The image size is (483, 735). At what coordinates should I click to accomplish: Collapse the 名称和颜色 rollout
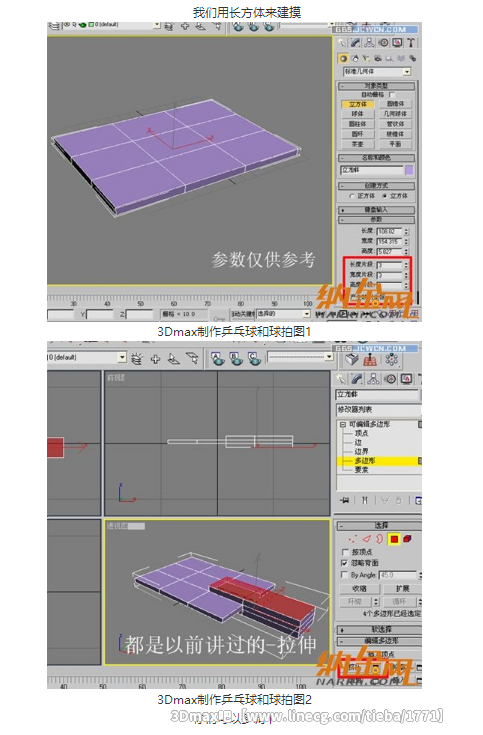377,158
